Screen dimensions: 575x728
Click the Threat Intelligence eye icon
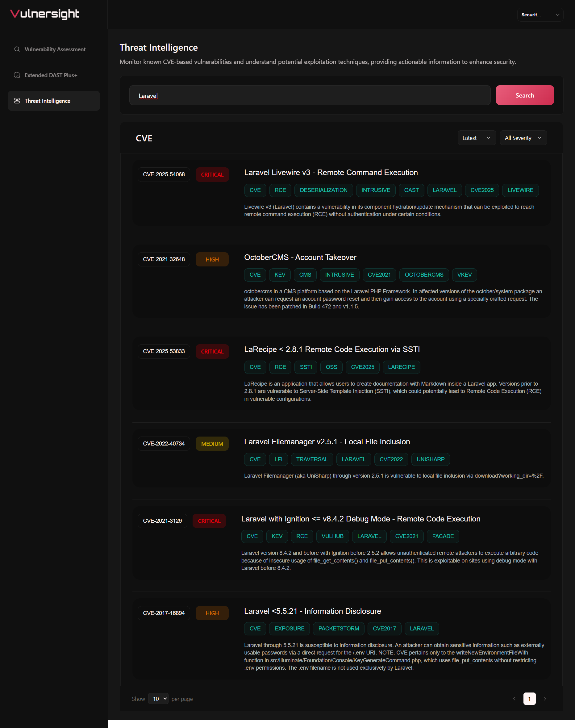(17, 101)
